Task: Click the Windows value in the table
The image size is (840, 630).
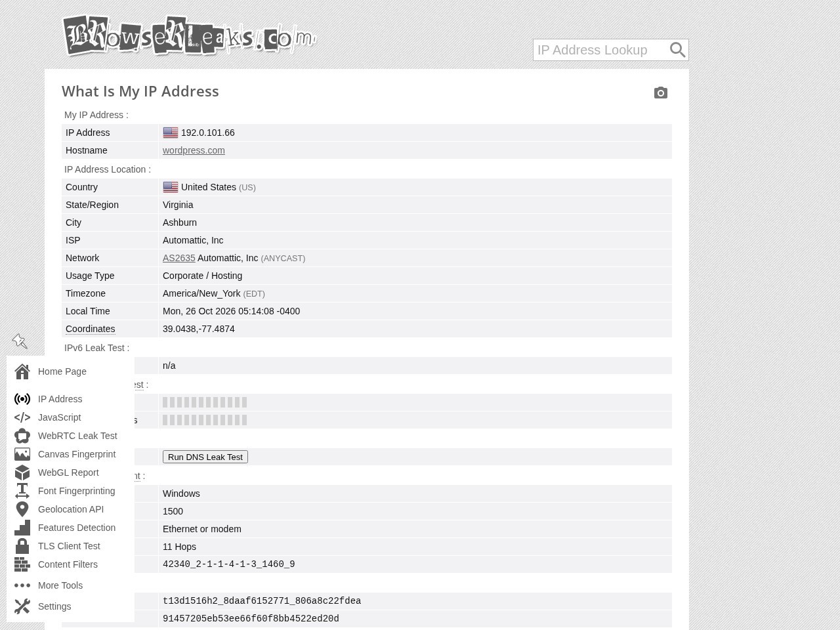Action: tap(181, 493)
